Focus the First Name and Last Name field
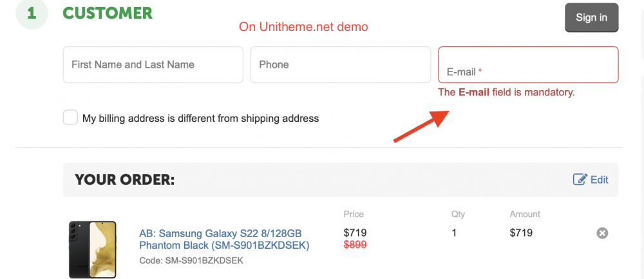Screen dimensions: 644x279 pos(153,64)
